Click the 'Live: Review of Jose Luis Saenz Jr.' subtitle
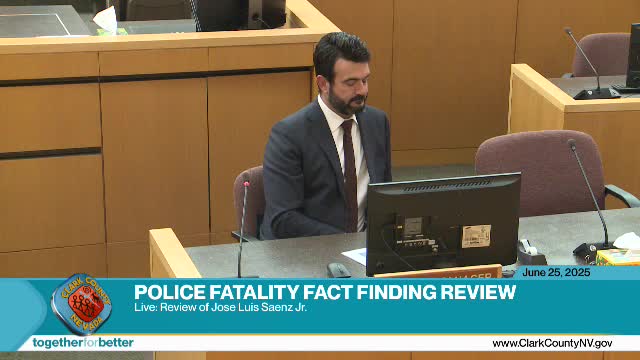This screenshot has height=360, width=640. [220, 308]
